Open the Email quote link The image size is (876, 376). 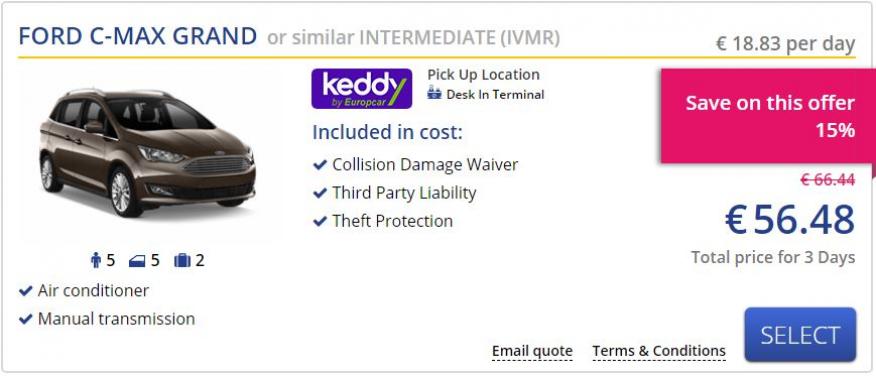point(532,351)
